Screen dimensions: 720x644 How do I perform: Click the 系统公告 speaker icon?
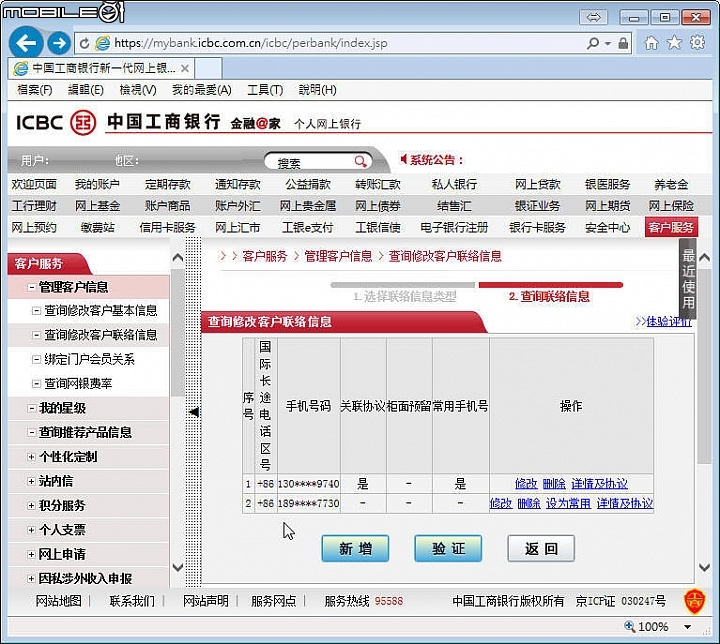(403, 159)
